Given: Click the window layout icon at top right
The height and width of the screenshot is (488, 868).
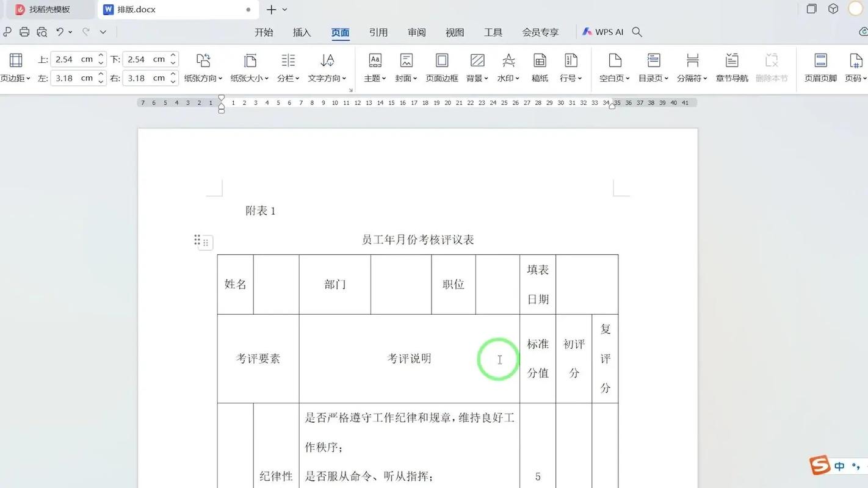Looking at the screenshot, I should click(x=811, y=9).
